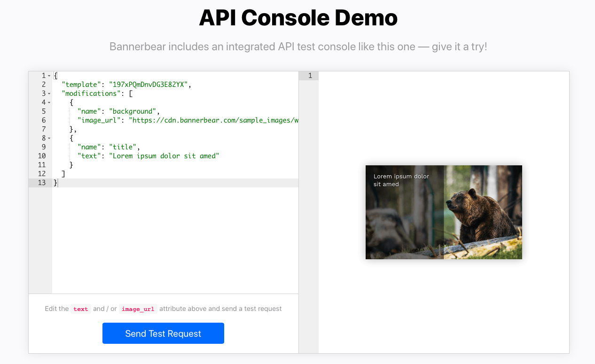Viewport: 595px width, 364px height.
Task: Click the image_url value in the editor
Action: [x=214, y=120]
